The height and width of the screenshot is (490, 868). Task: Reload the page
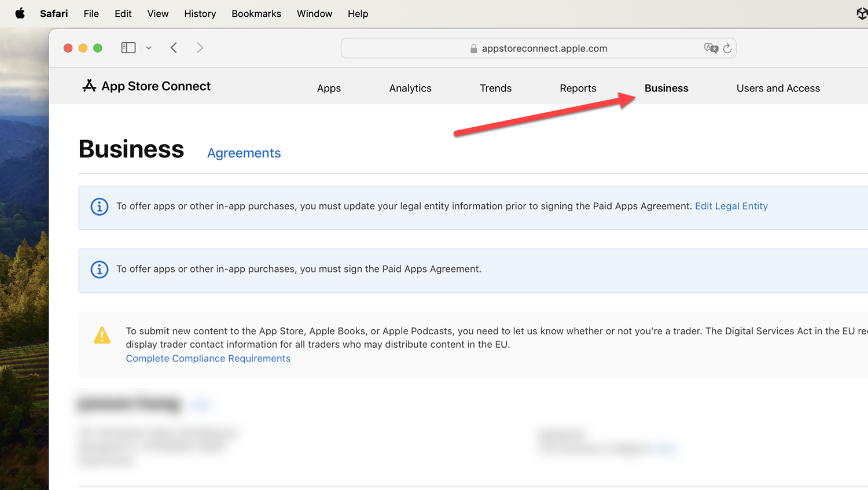click(727, 48)
